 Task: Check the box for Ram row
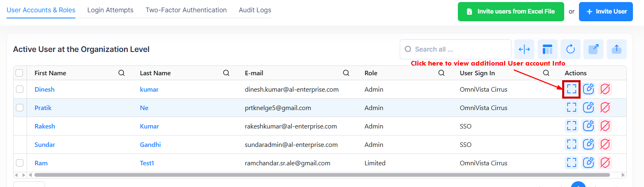click(20, 163)
